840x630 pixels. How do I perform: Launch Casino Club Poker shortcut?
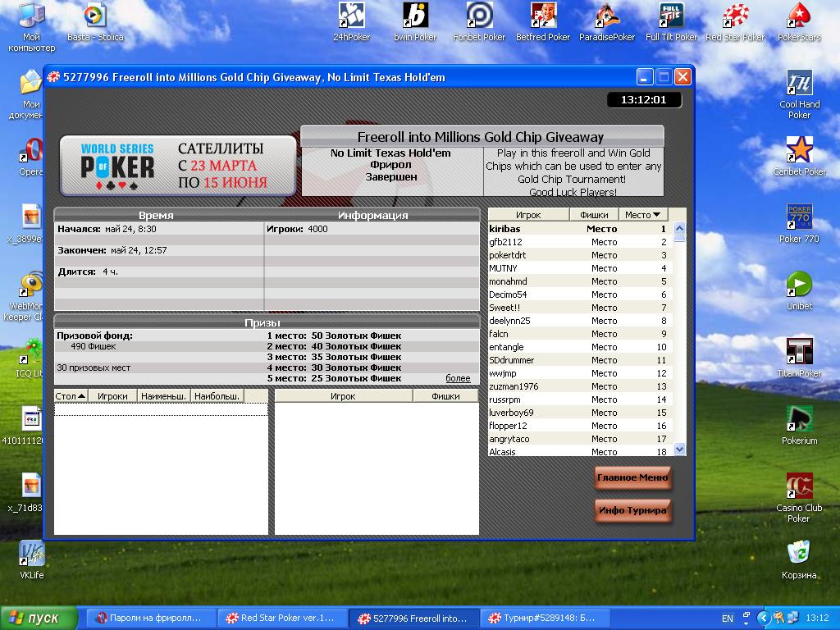pos(799,486)
